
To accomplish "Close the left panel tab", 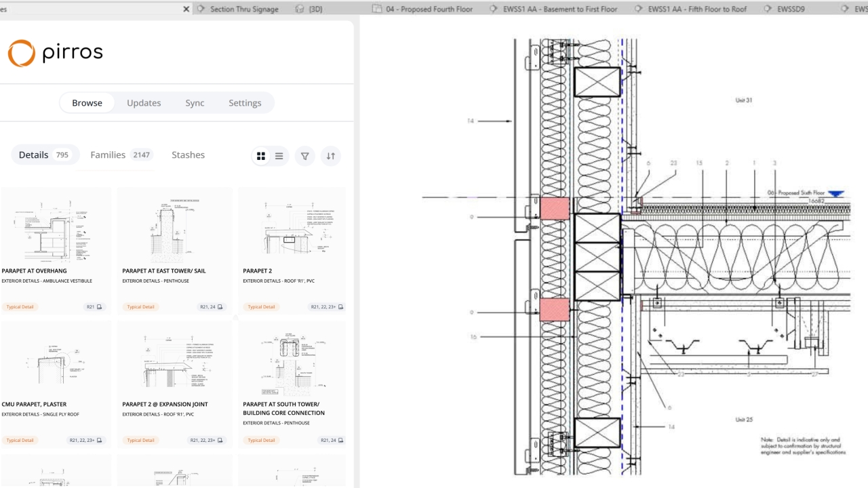I will click(x=186, y=9).
